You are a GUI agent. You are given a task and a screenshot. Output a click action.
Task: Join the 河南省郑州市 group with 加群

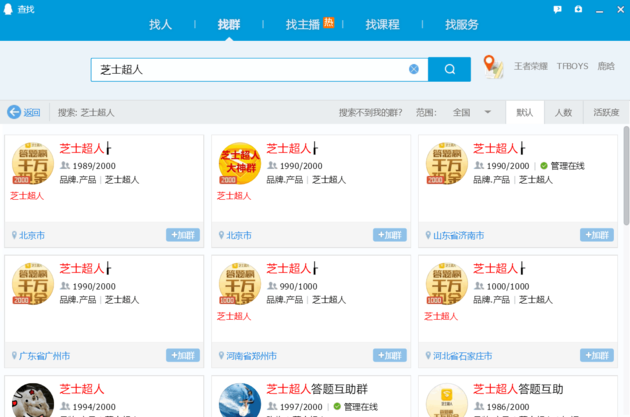[x=390, y=355]
